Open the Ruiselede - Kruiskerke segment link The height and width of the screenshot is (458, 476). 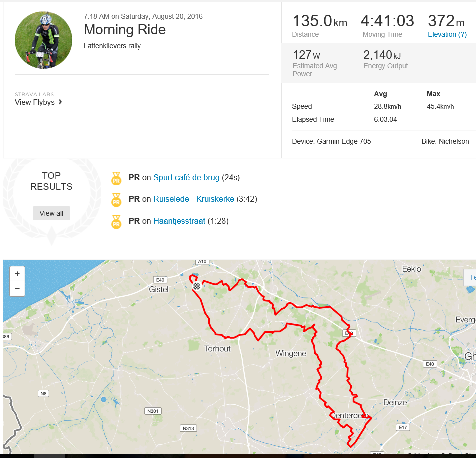(194, 199)
